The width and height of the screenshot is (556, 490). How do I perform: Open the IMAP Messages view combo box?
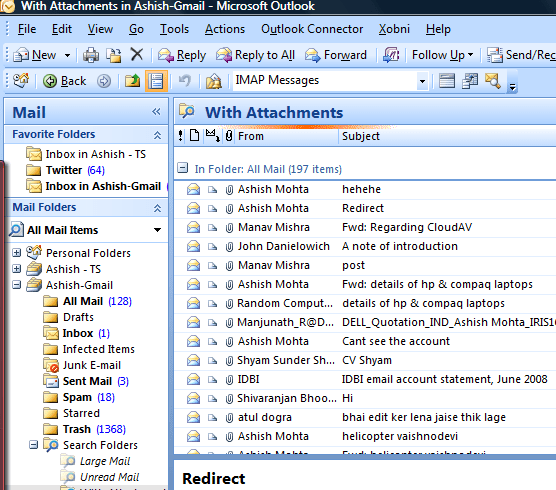coord(331,80)
